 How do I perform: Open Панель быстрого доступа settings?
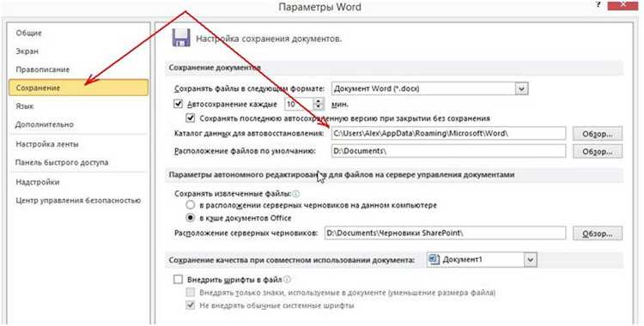coord(62,162)
